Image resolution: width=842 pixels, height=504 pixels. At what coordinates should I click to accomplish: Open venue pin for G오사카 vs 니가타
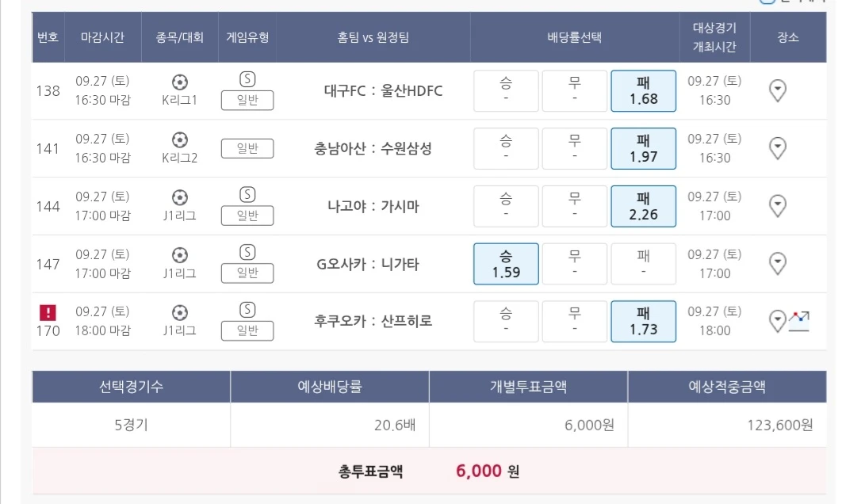(778, 263)
